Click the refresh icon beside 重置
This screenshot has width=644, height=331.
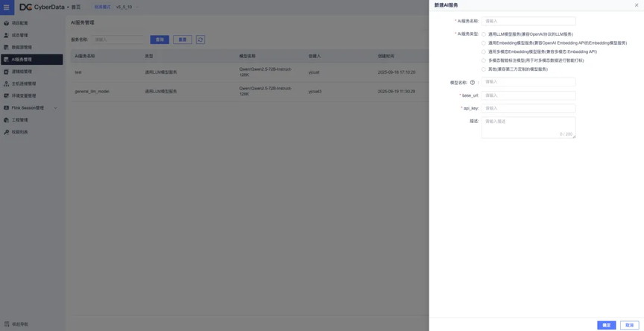tap(201, 40)
